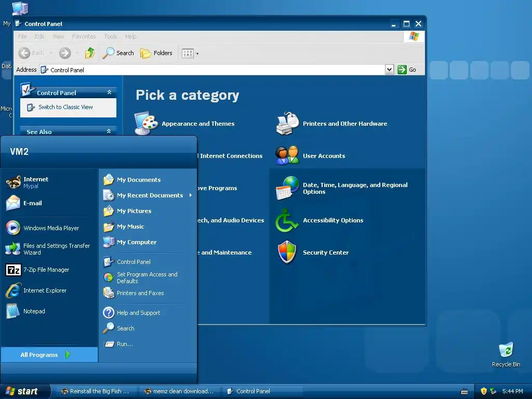Open the Recycle Bin desktop icon
The image size is (532, 399).
[x=506, y=355]
